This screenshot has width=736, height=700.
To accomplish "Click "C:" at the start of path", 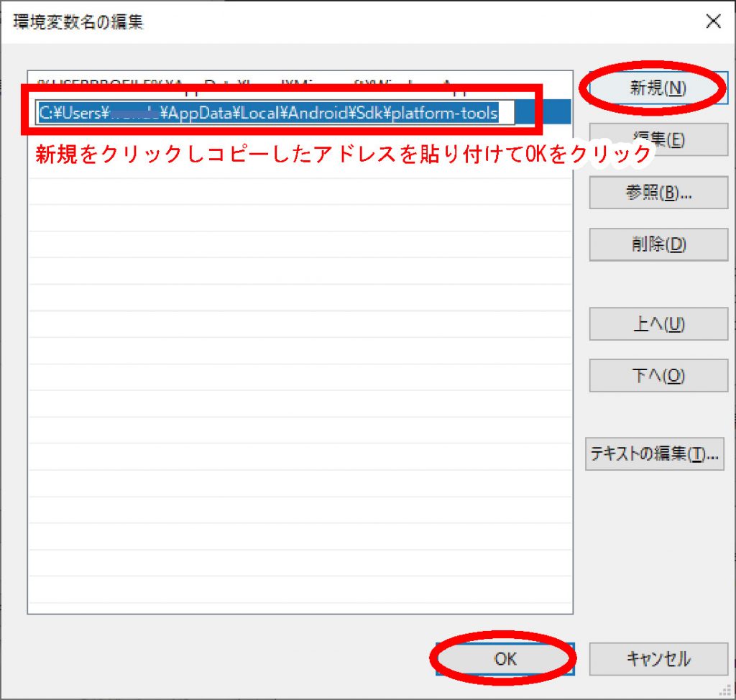I will pyautogui.click(x=45, y=113).
